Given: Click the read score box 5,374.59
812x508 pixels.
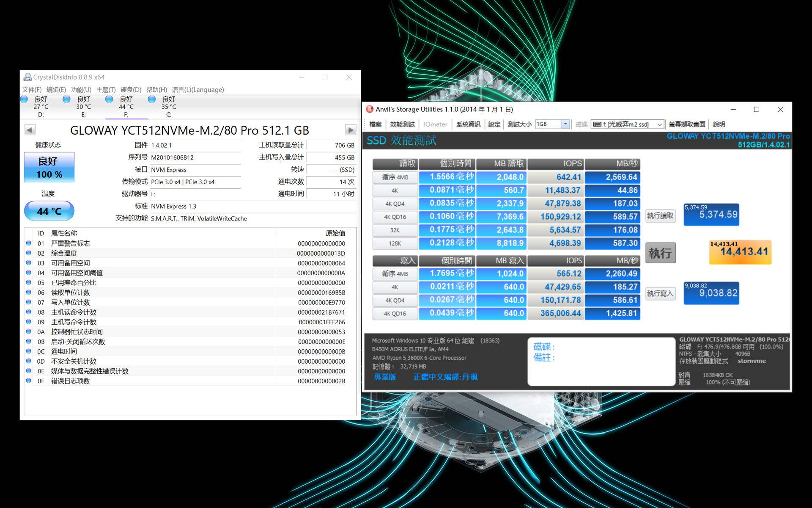Looking at the screenshot, I should tap(711, 214).
